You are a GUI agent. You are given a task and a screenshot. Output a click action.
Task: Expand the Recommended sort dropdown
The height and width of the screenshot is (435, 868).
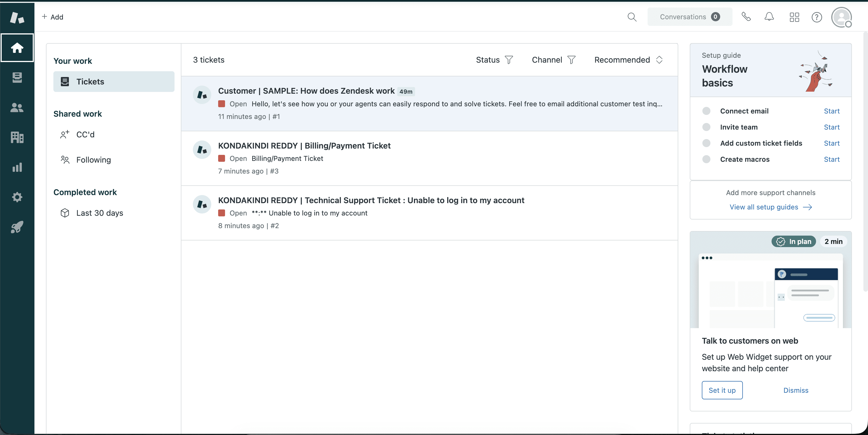[628, 60]
